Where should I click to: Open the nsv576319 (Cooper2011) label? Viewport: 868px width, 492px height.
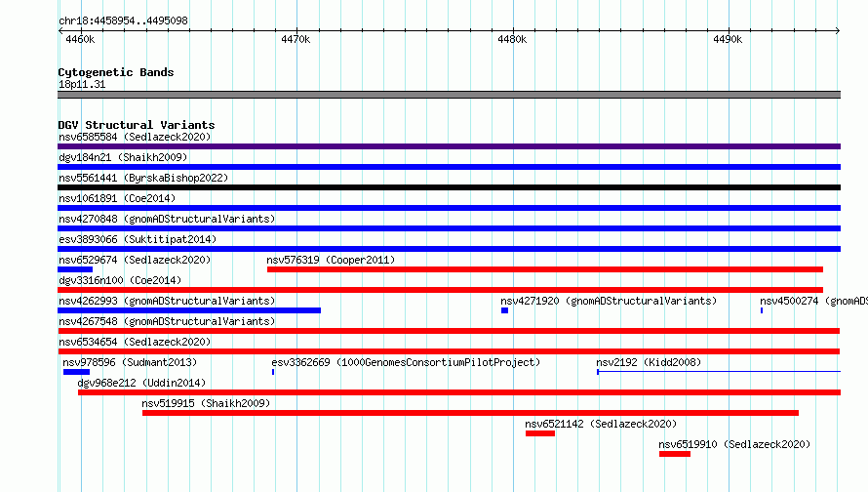331,260
